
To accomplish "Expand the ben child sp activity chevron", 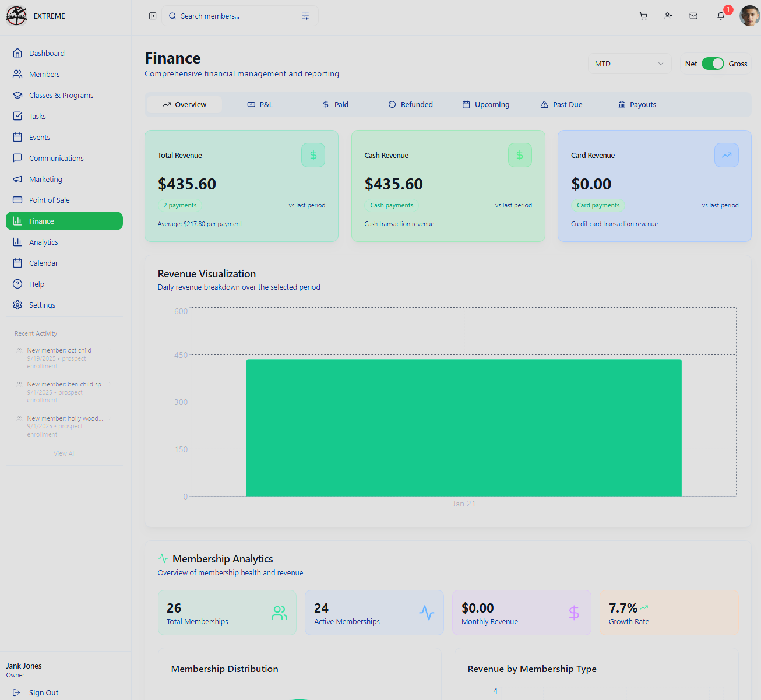I will 110,384.
